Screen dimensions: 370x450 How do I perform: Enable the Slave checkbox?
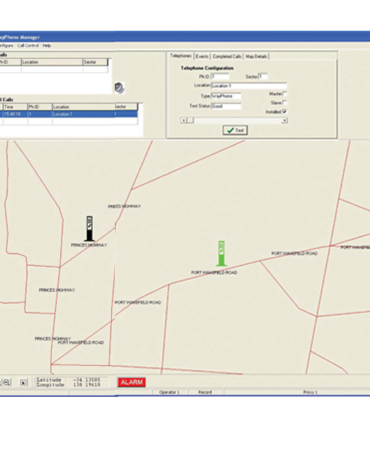click(x=285, y=102)
